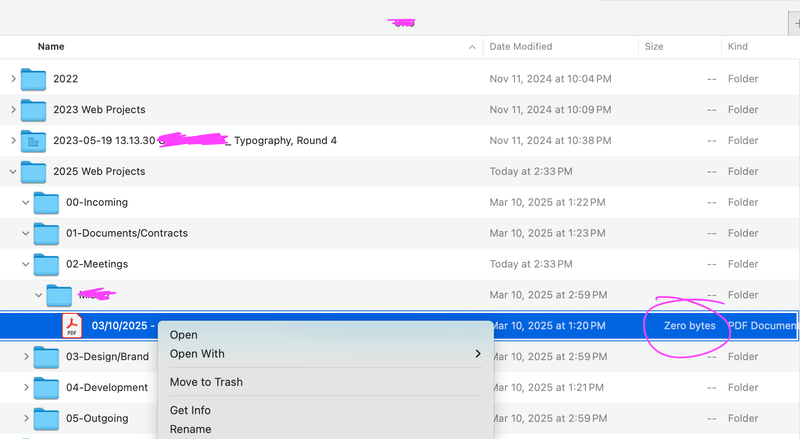800x439 pixels.
Task: Select the 00-Incoming folder icon
Action: (x=46, y=203)
